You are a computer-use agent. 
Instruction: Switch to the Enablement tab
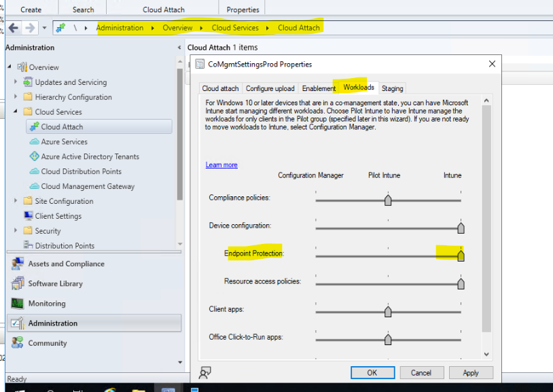[319, 88]
